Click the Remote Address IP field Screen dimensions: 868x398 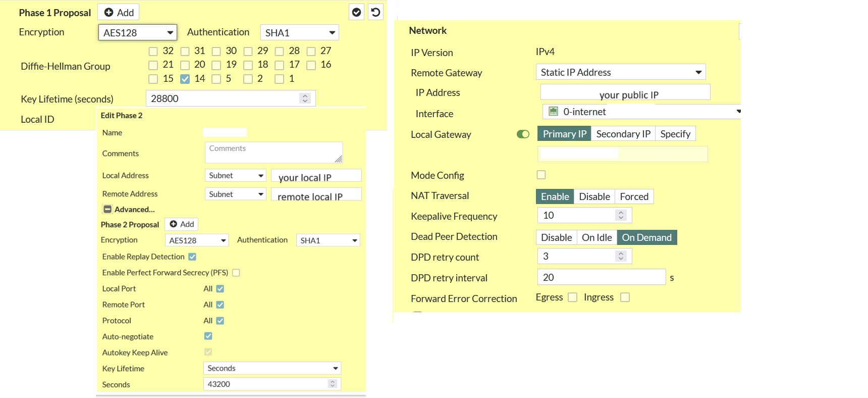(x=316, y=194)
